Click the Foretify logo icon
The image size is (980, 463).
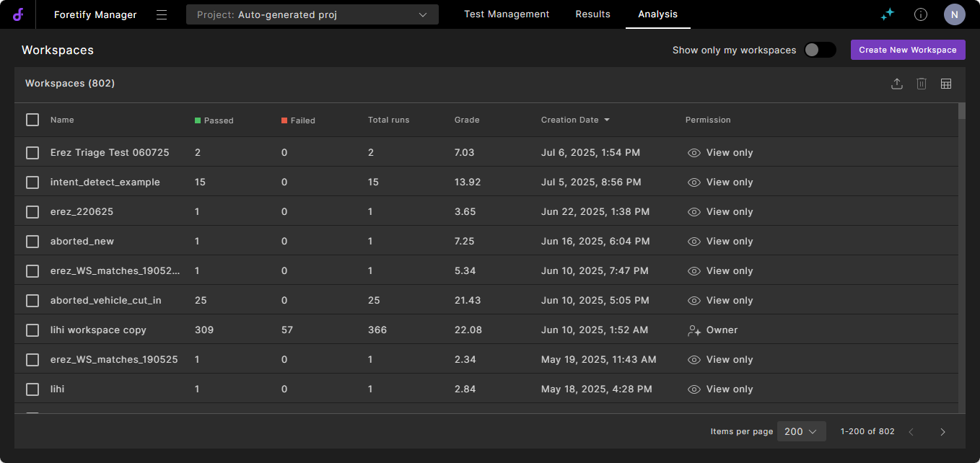[18, 14]
